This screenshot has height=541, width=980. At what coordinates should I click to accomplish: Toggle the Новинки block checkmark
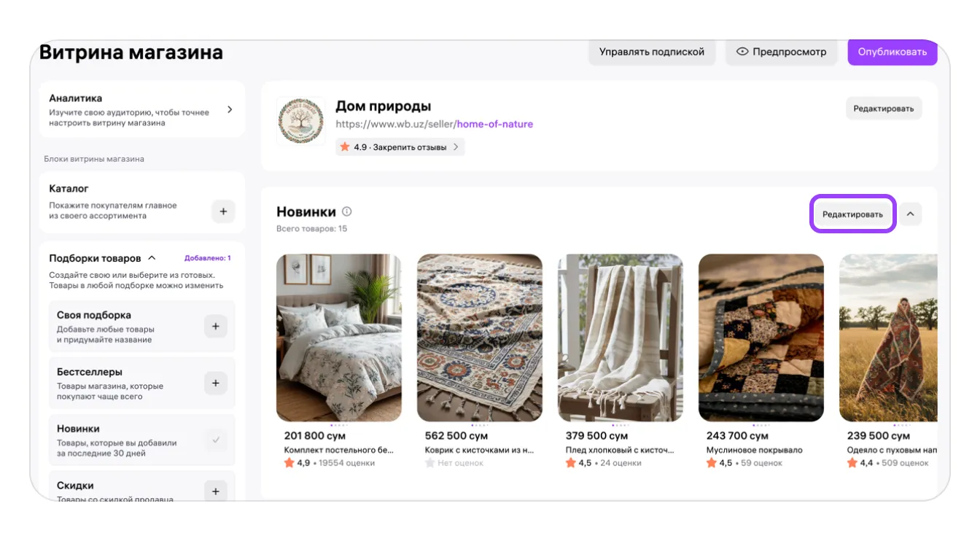pos(215,440)
